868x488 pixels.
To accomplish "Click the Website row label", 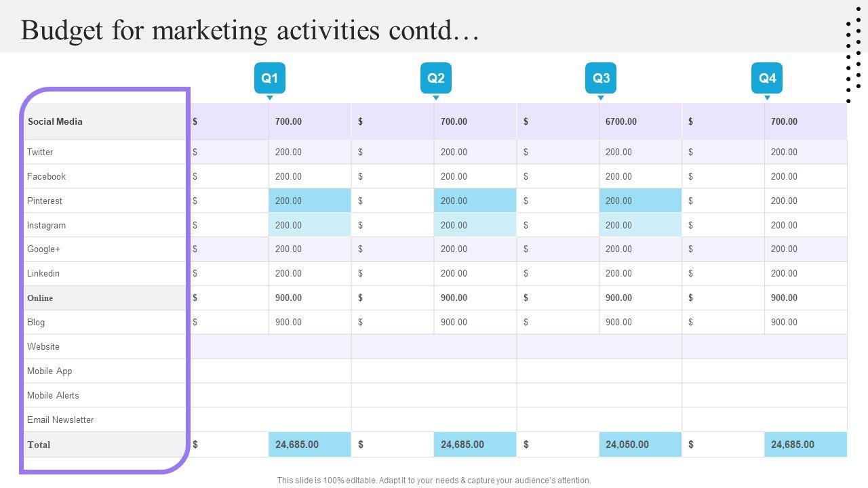I will (x=43, y=346).
